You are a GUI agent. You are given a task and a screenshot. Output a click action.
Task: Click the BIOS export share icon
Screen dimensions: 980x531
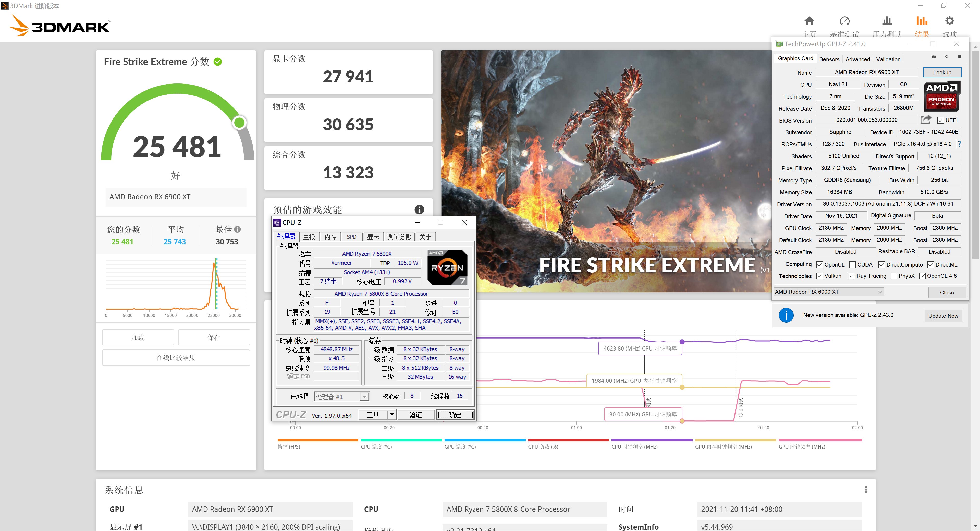click(x=926, y=120)
